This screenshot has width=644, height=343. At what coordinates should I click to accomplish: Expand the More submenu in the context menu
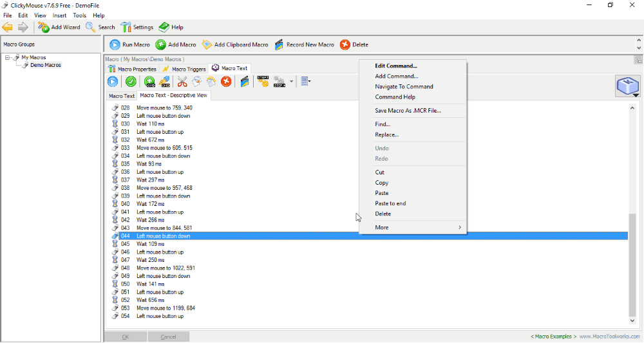click(413, 227)
